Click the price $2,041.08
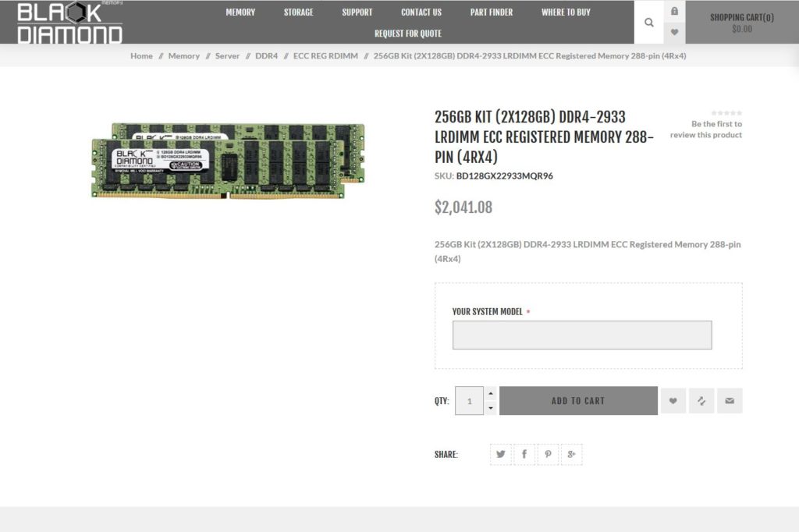The height and width of the screenshot is (532, 799). click(463, 207)
